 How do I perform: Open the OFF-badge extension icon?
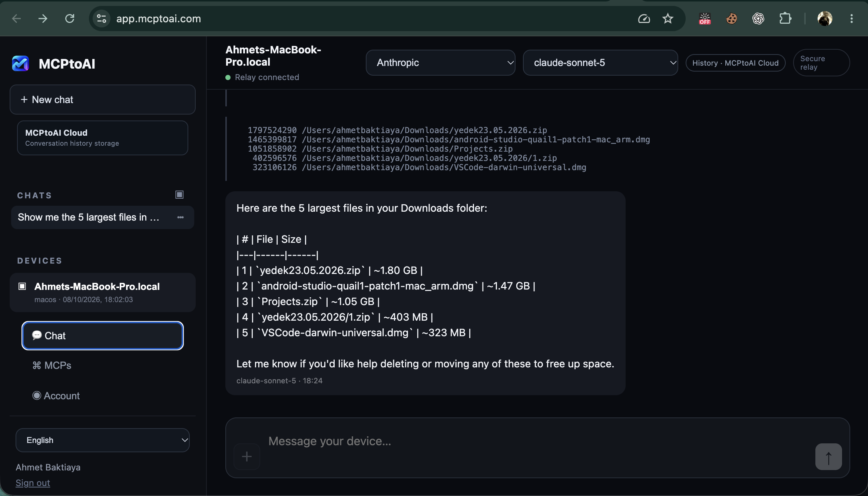pos(705,19)
